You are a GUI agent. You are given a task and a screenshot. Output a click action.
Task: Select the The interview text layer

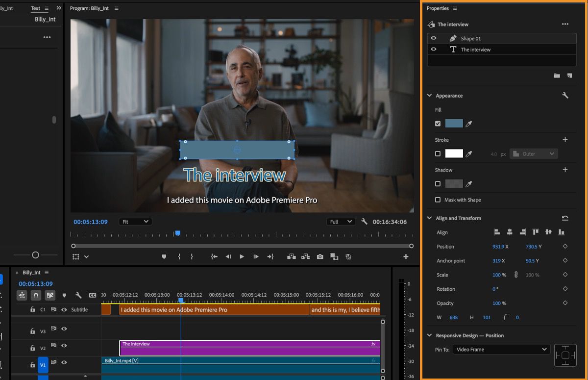[x=475, y=50]
